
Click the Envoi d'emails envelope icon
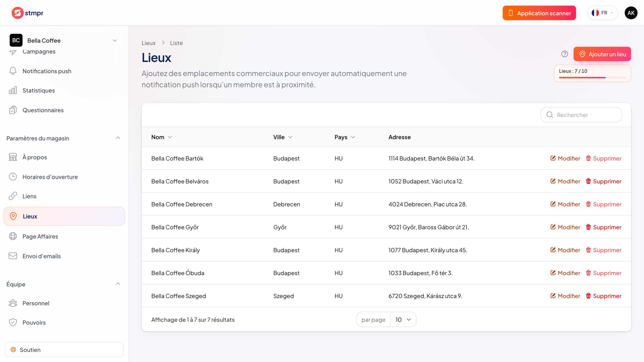click(13, 256)
